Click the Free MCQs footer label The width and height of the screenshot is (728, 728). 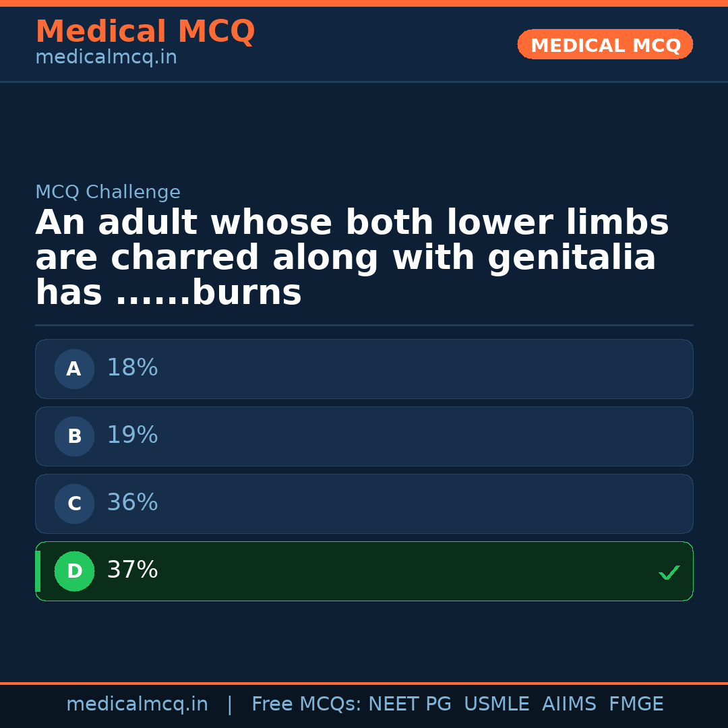pos(306,704)
